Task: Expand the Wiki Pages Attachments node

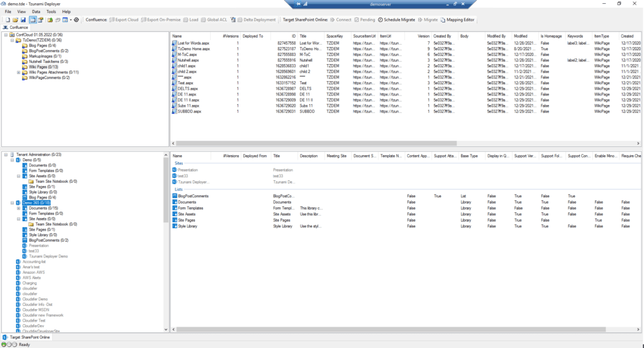Action: point(18,72)
